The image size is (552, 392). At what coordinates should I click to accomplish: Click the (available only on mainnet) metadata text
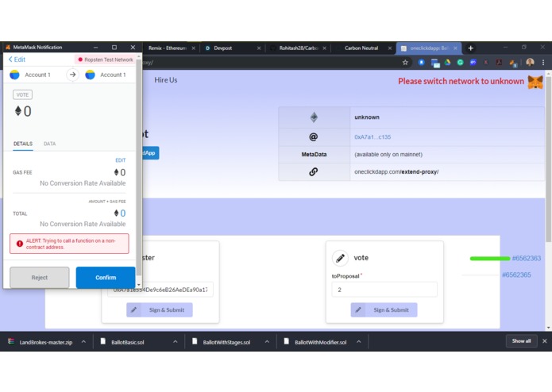coord(388,154)
